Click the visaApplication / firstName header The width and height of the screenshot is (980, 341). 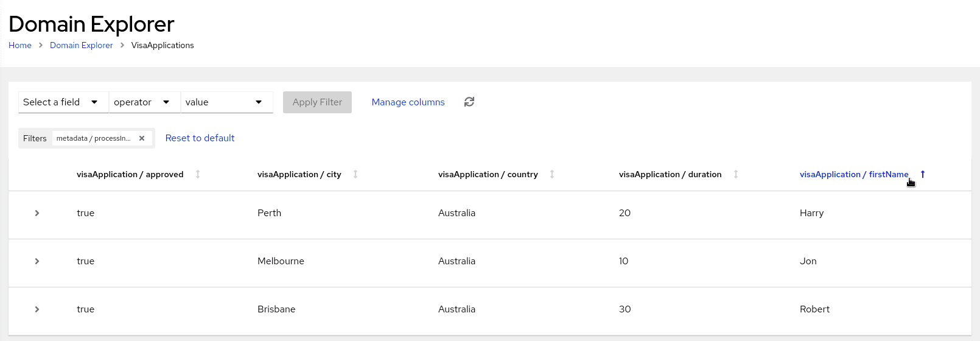854,174
